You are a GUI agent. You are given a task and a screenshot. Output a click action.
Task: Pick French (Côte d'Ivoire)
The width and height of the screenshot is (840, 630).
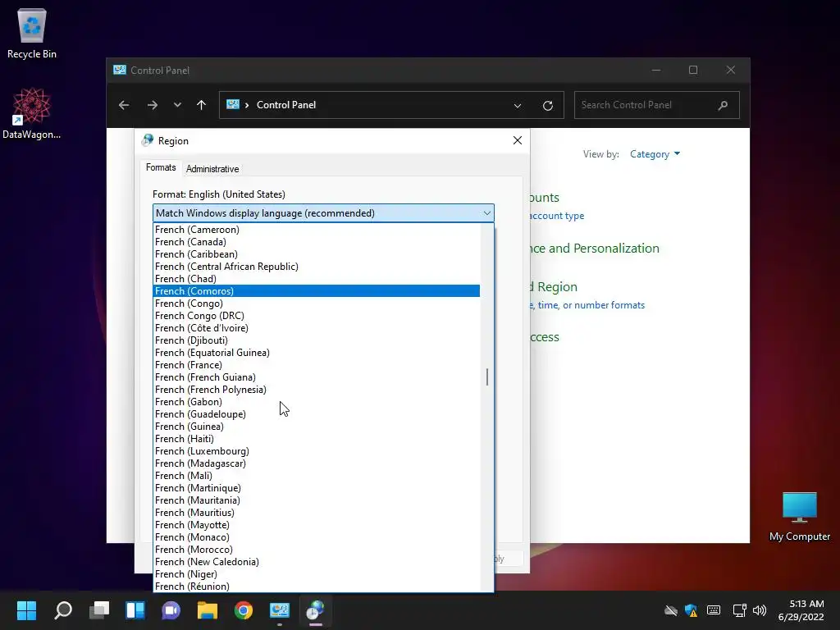(x=316, y=328)
